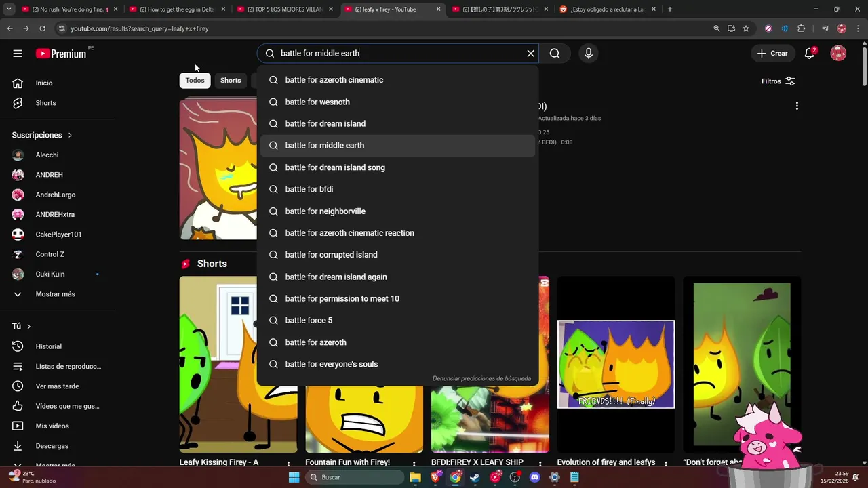Open the Evolution of firey and leafys short
Image resolution: width=868 pixels, height=488 pixels.
[616, 364]
